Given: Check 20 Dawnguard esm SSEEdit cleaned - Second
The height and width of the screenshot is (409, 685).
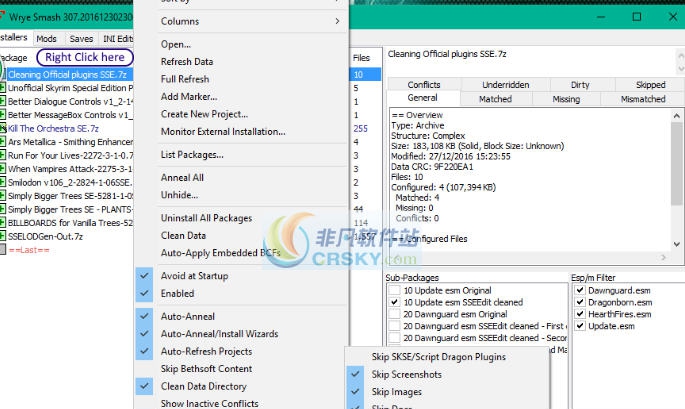Looking at the screenshot, I should coord(394,338).
